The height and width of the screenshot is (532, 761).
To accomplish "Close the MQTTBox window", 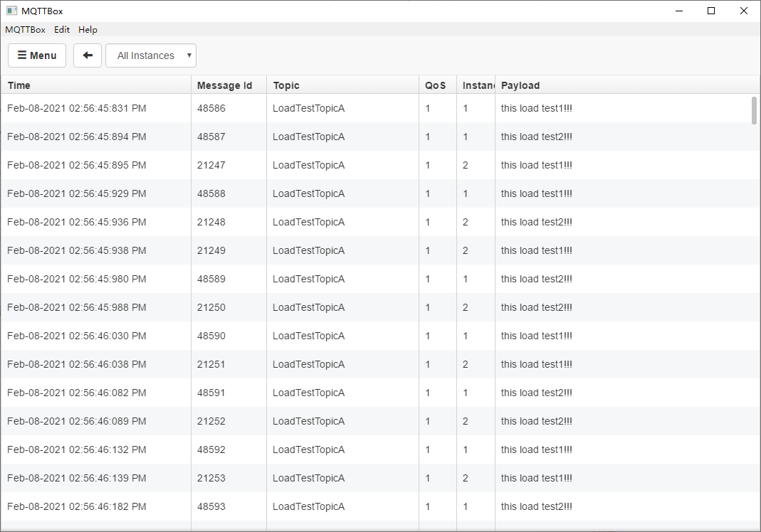I will [x=743, y=11].
